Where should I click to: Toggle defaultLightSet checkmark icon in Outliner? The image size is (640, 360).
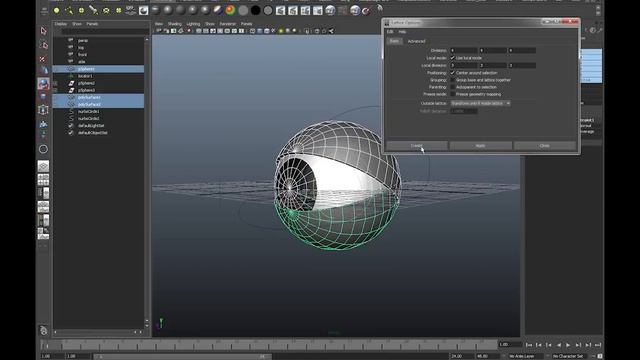point(71,126)
